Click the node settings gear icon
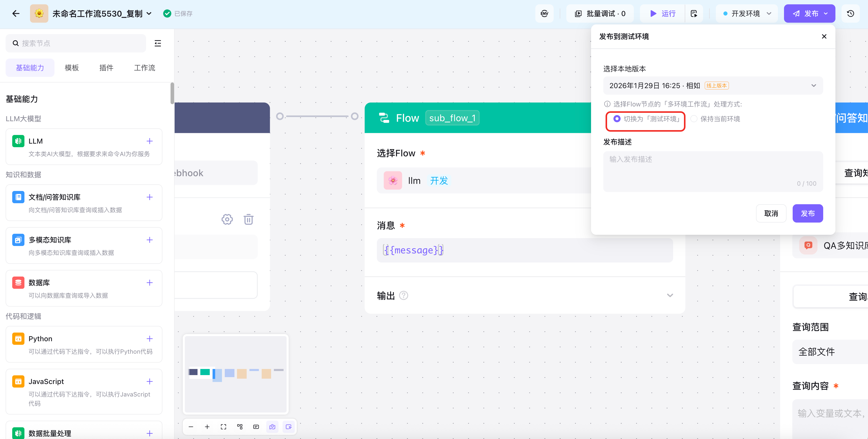 tap(227, 219)
